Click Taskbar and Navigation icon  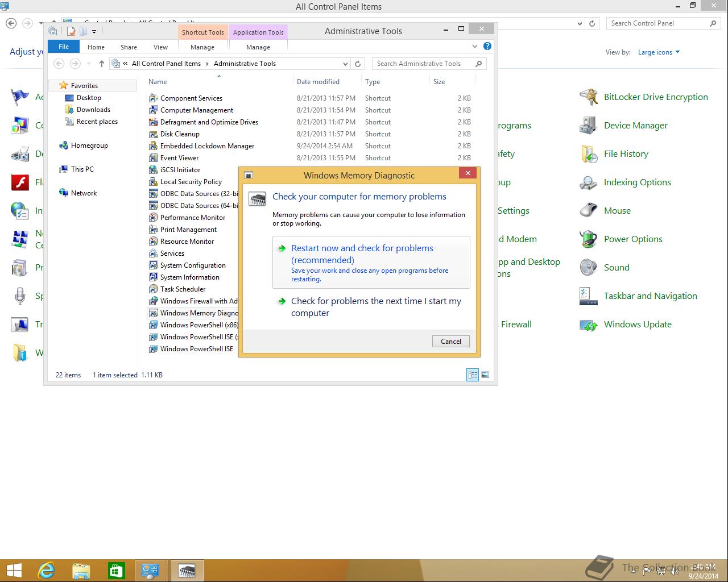pyautogui.click(x=589, y=296)
